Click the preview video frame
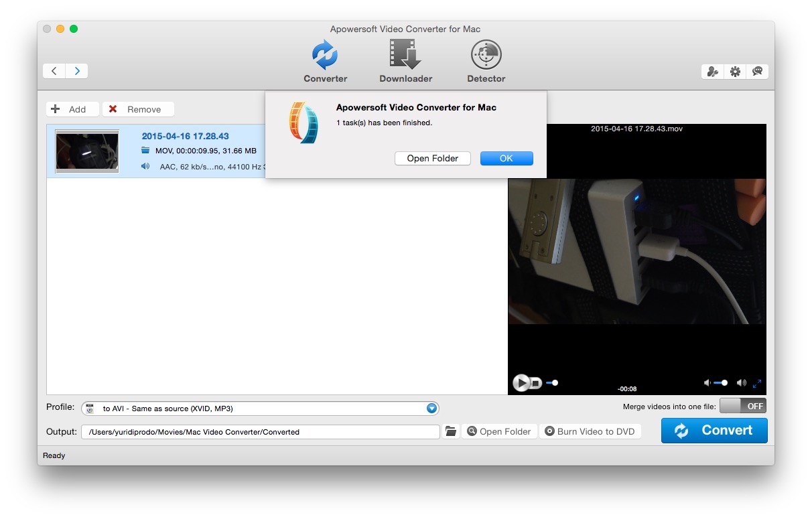The width and height of the screenshot is (812, 519). 636,251
